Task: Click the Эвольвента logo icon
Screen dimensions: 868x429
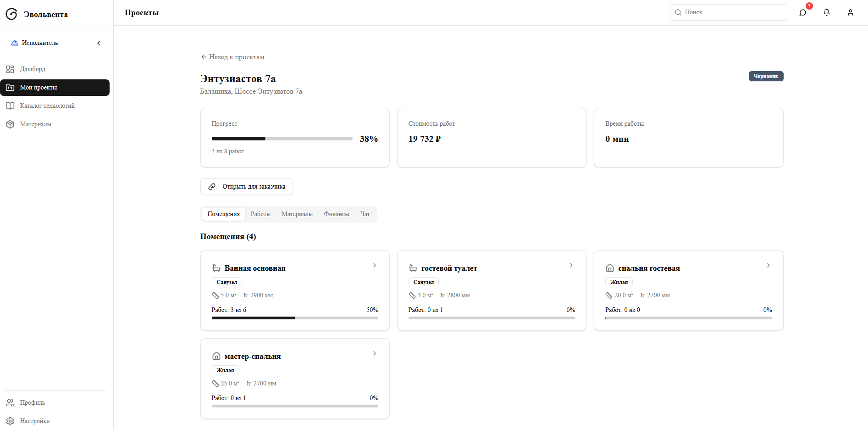Action: 11,14
